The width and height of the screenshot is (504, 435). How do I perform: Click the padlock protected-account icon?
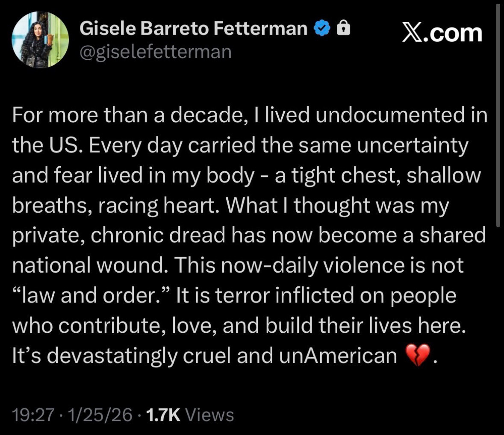pos(343,29)
